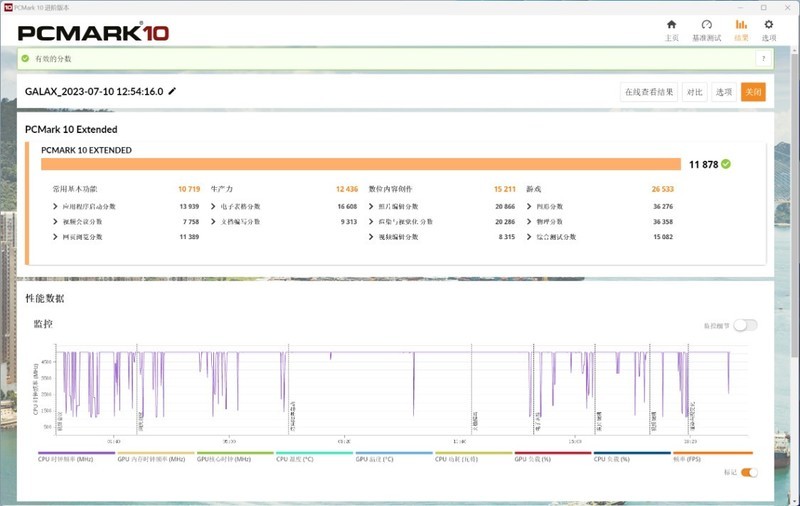Click the Compare (对比) button
Image resolution: width=800 pixels, height=506 pixels.
point(694,92)
